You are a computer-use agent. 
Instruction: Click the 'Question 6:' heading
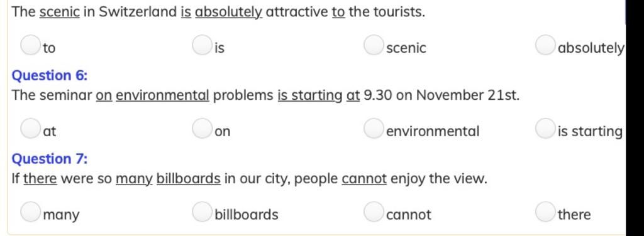click(x=50, y=76)
